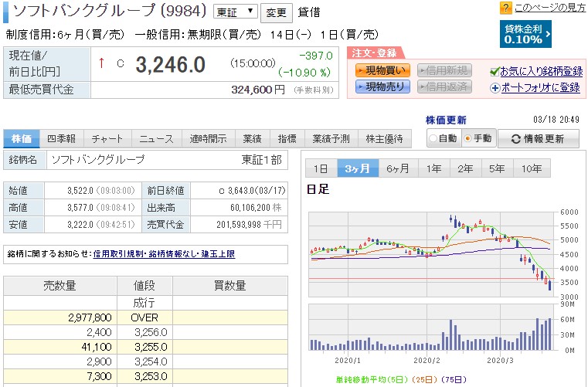Click the (-10.90 %) change percentage
The image size is (588, 387).
304,73
